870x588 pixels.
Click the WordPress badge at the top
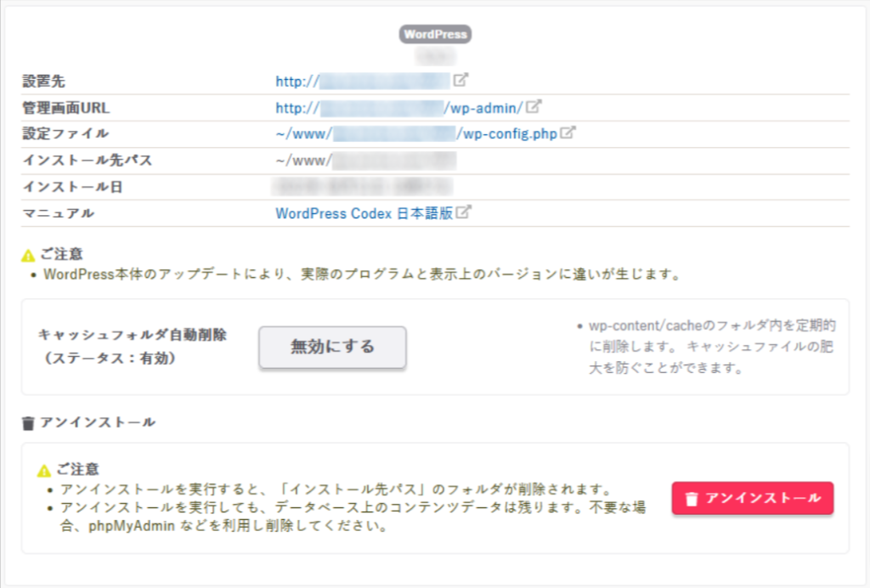436,34
